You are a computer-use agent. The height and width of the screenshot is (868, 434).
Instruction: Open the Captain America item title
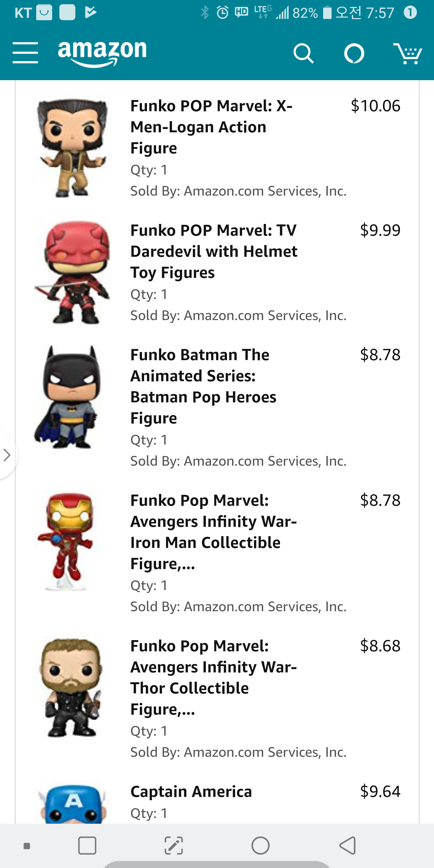tap(191, 791)
